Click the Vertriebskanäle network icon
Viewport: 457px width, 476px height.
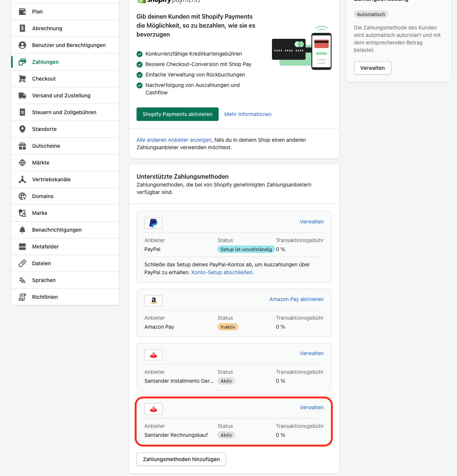[x=22, y=179]
